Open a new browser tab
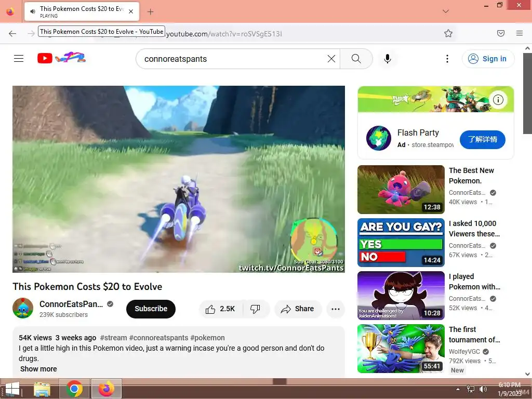The width and height of the screenshot is (532, 399). (x=150, y=12)
